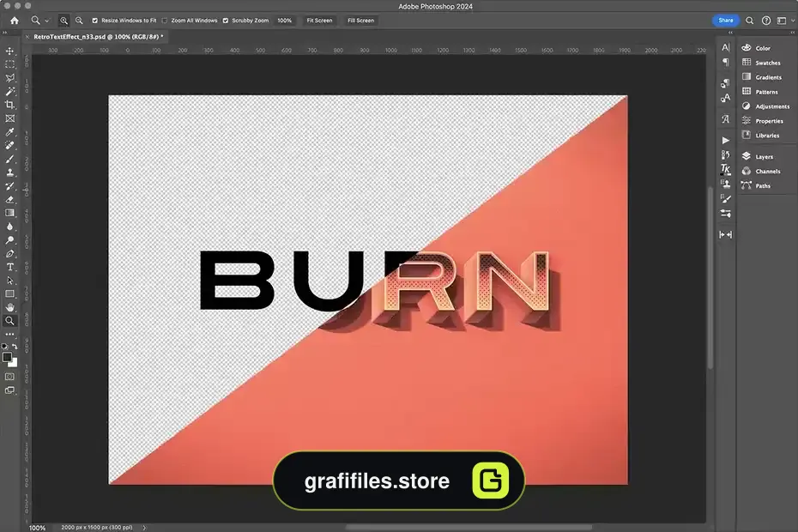This screenshot has height=532, width=798.
Task: Select the Blur tool
Action: pyautogui.click(x=9, y=227)
